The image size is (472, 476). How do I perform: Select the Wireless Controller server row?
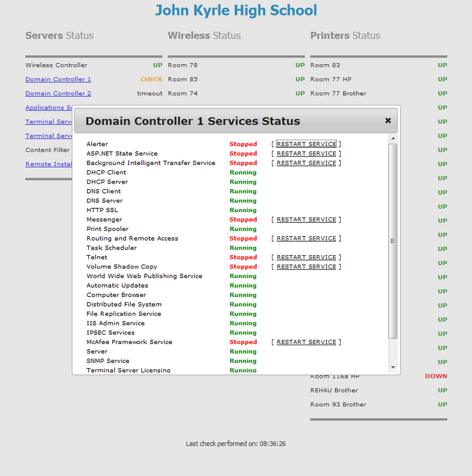94,65
